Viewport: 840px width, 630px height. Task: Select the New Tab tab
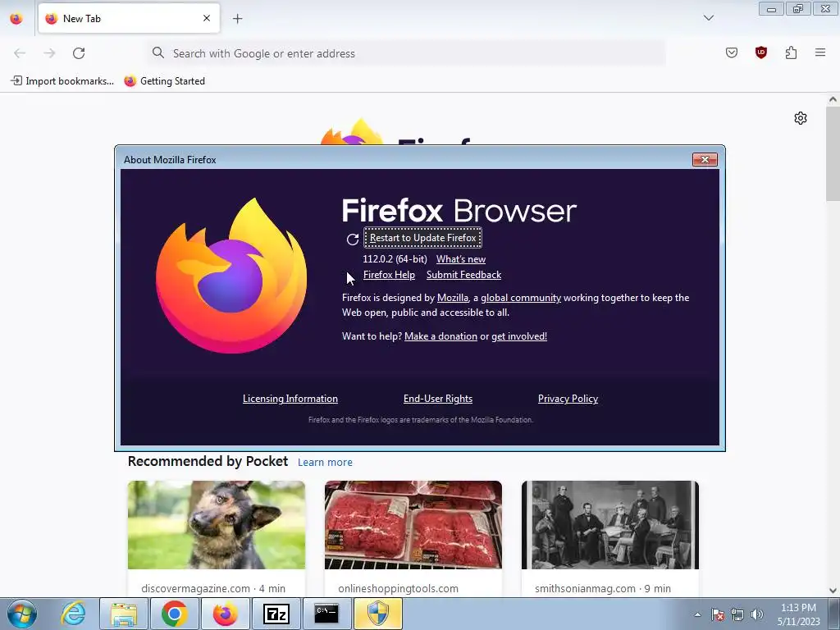pyautogui.click(x=129, y=18)
